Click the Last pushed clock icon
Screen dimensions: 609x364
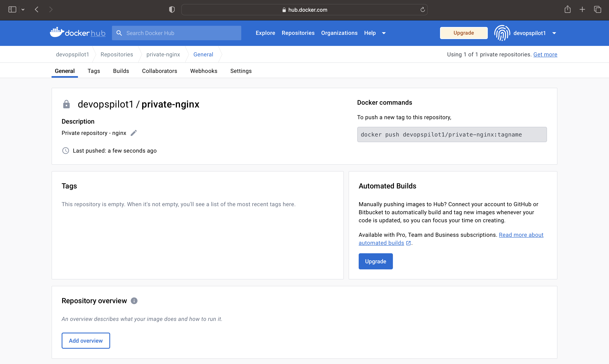pyautogui.click(x=65, y=151)
